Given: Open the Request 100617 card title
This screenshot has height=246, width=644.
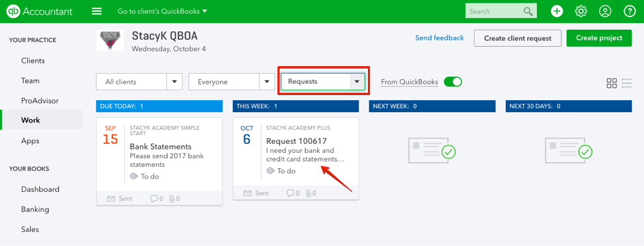Looking at the screenshot, I should [297, 141].
